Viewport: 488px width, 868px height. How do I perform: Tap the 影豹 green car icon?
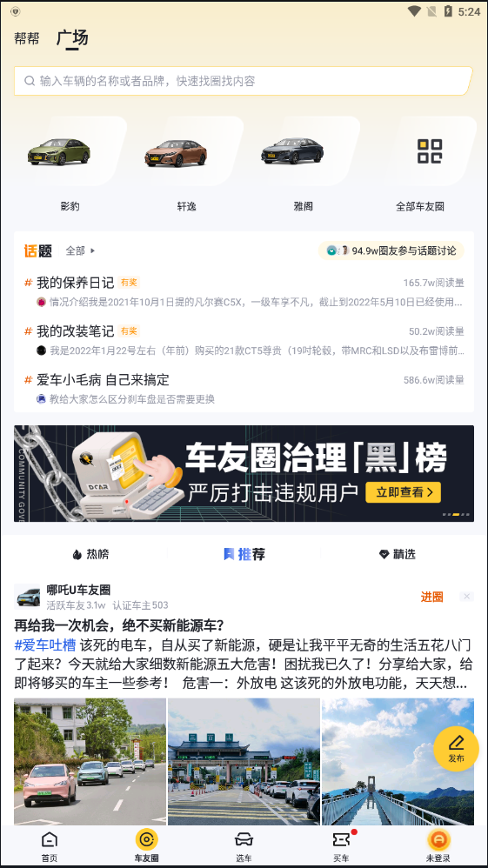pos(59,151)
